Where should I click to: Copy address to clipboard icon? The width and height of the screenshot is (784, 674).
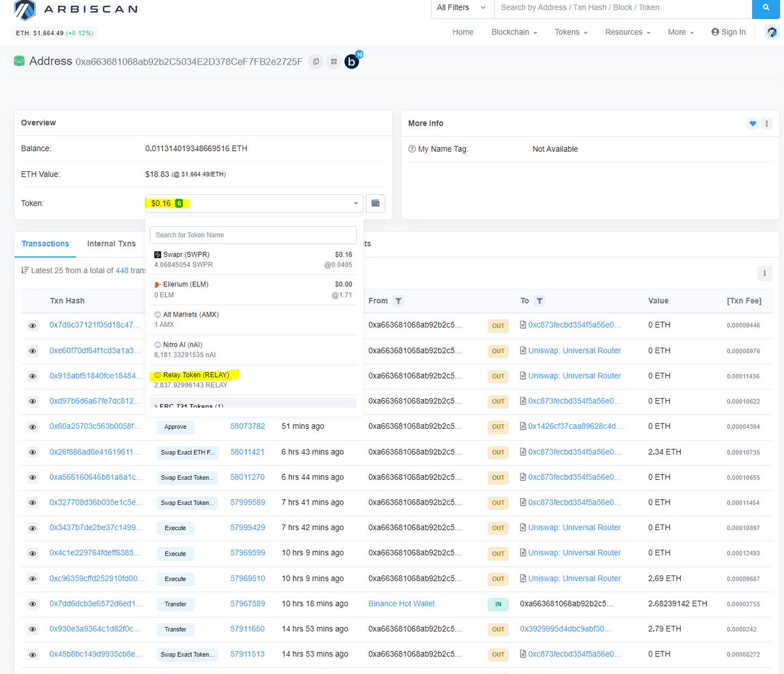[316, 61]
